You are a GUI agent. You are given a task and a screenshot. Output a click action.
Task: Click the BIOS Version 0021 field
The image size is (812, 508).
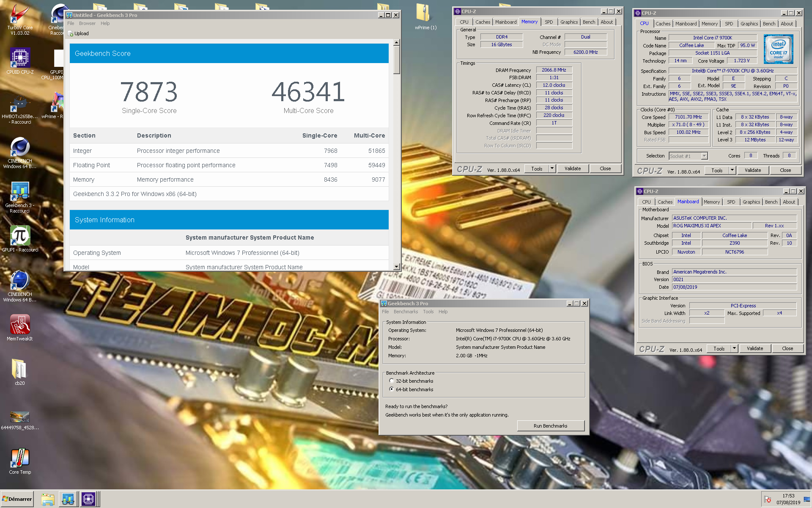click(x=734, y=279)
